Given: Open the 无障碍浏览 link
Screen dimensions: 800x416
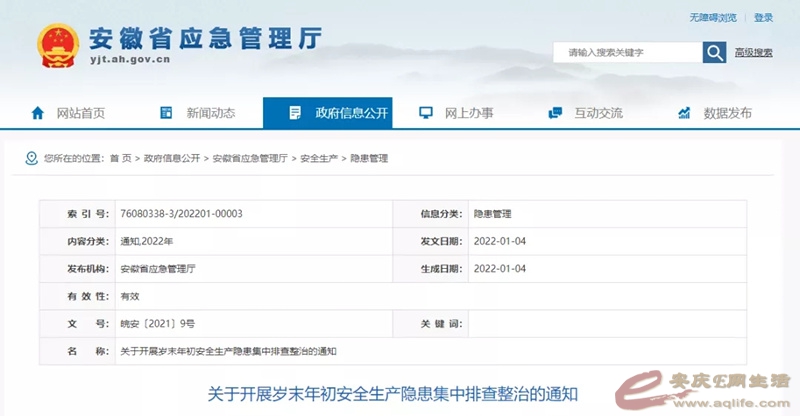Looking at the screenshot, I should click(x=713, y=18).
